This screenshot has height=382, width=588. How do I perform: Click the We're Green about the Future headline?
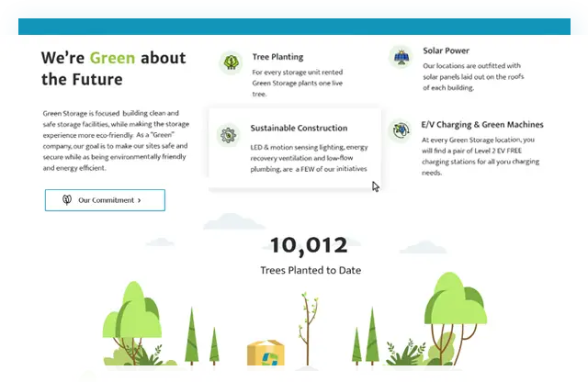point(114,69)
